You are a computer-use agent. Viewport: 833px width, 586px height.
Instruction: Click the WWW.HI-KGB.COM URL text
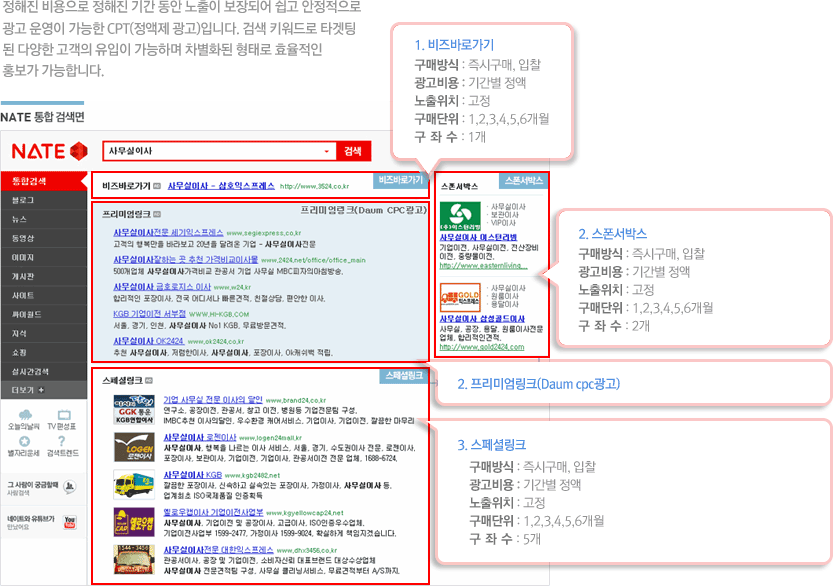click(x=219, y=315)
